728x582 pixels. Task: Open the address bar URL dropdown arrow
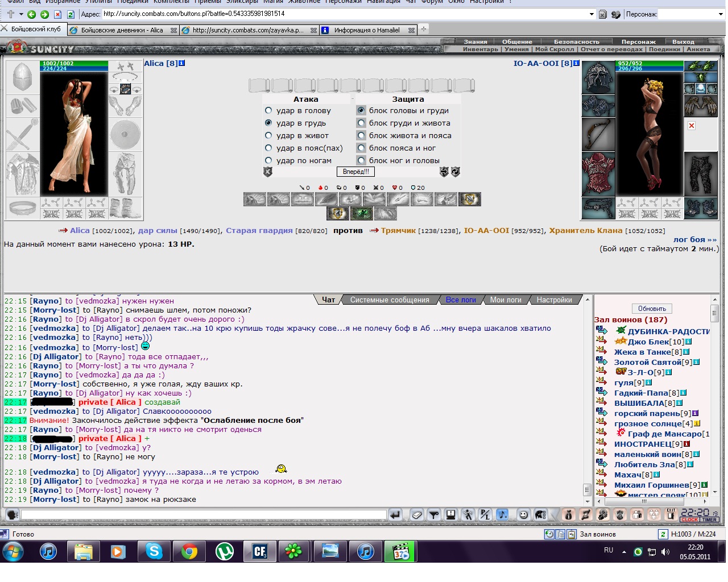(591, 14)
